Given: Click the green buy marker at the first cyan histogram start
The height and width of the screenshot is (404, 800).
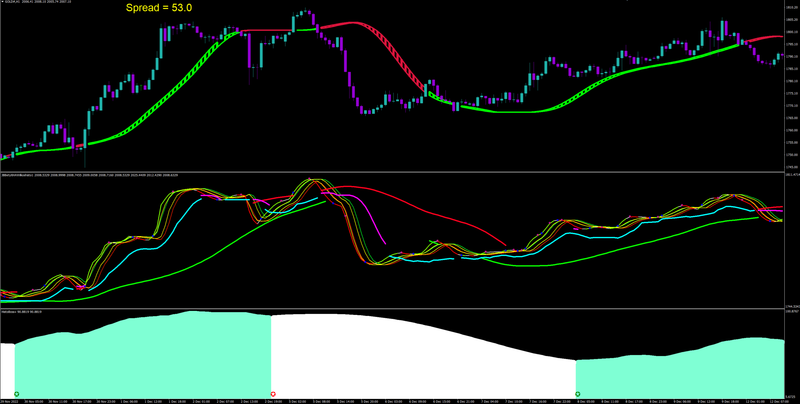Looking at the screenshot, I should (x=17, y=394).
